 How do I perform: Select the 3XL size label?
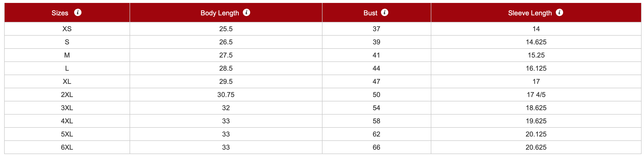click(67, 108)
